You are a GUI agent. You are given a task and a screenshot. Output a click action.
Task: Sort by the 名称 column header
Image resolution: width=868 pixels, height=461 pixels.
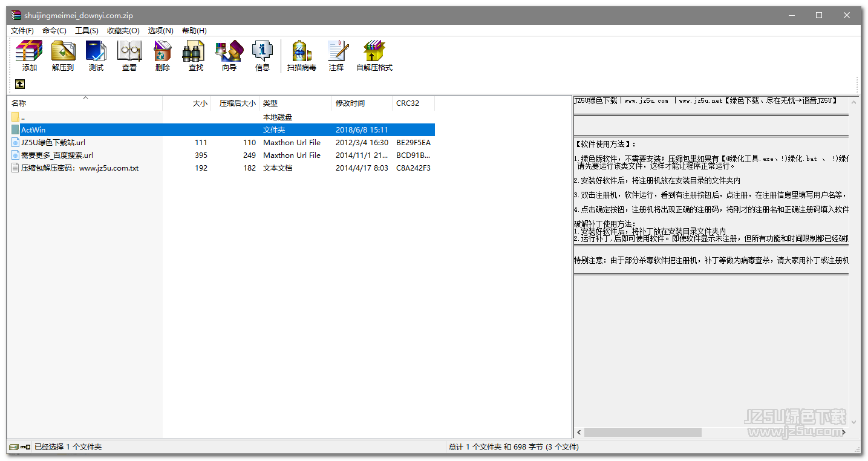pos(85,103)
